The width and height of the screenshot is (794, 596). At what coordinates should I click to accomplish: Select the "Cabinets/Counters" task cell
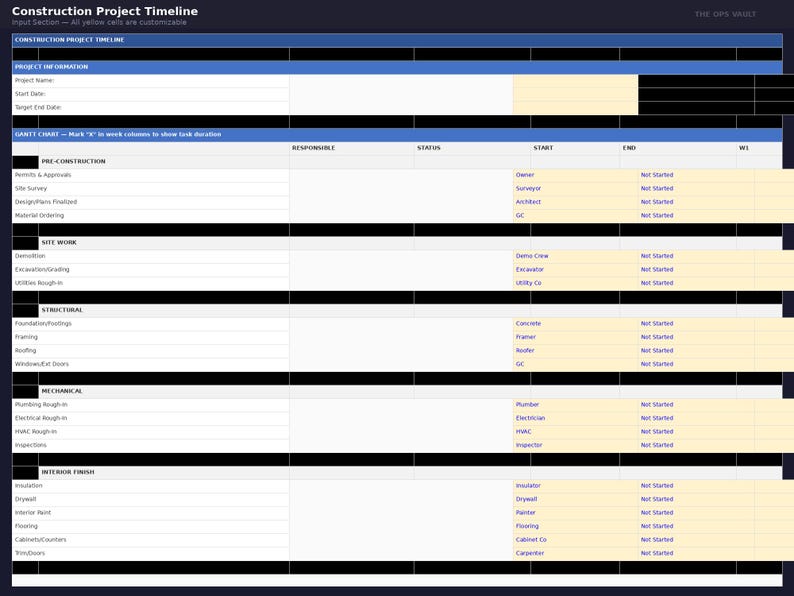(150, 540)
